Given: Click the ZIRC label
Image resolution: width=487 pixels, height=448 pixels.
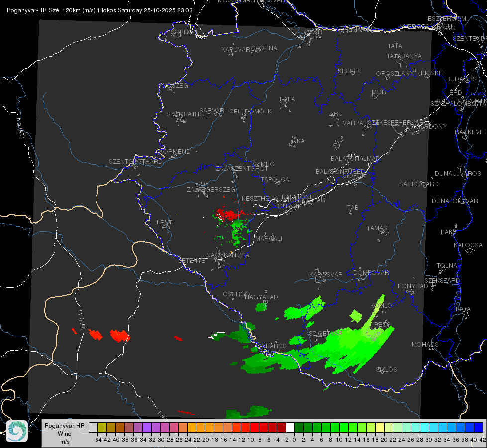Looking at the screenshot, I should tap(336, 114).
